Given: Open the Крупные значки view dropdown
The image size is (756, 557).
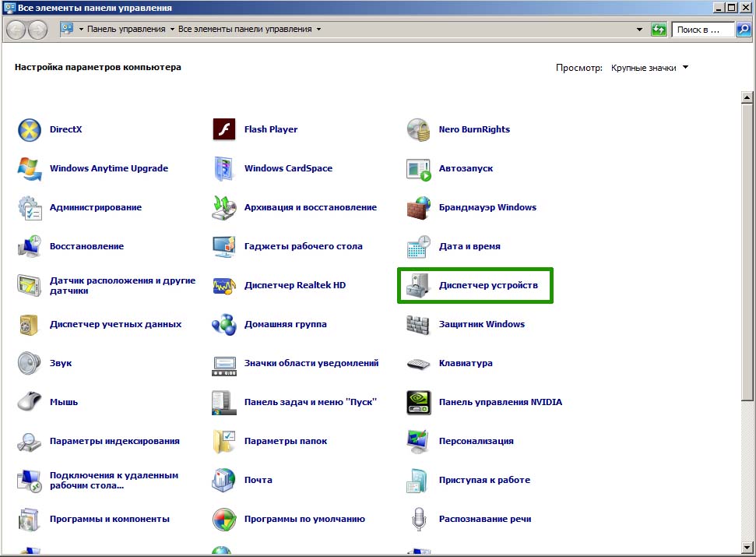Looking at the screenshot, I should coord(649,68).
